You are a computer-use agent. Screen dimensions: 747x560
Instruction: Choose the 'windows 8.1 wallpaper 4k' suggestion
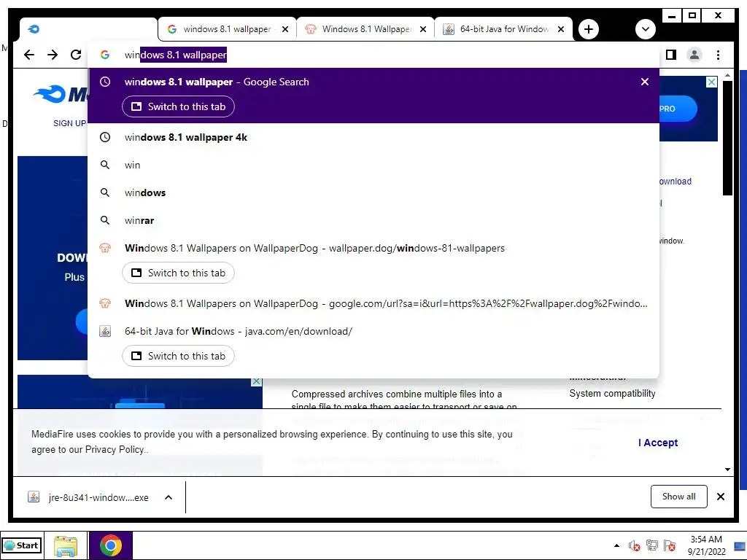(373, 137)
